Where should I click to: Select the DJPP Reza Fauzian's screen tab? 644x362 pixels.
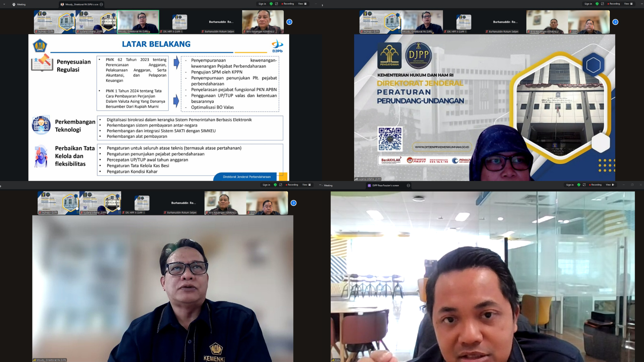click(x=385, y=185)
